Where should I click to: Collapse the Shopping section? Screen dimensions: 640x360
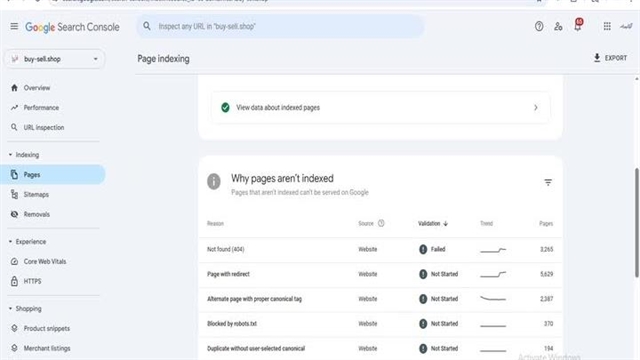coord(24,309)
